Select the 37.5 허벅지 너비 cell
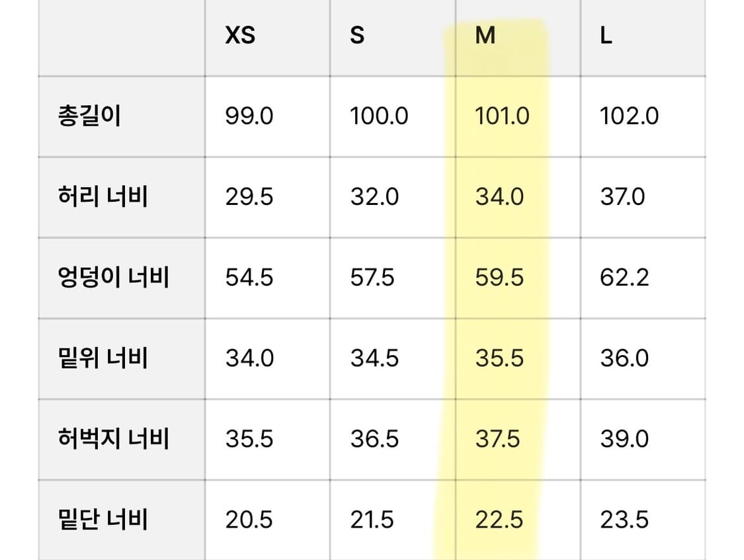Image resolution: width=744 pixels, height=560 pixels. click(497, 439)
